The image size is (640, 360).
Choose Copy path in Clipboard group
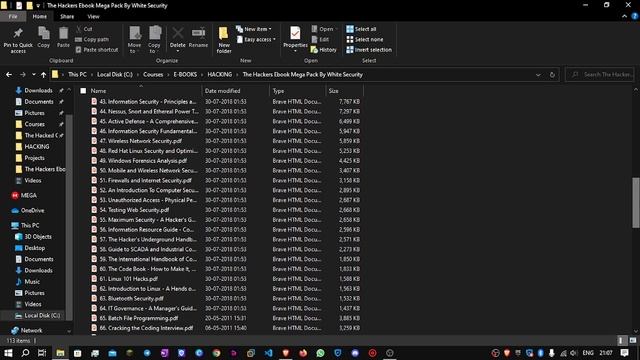point(92,40)
